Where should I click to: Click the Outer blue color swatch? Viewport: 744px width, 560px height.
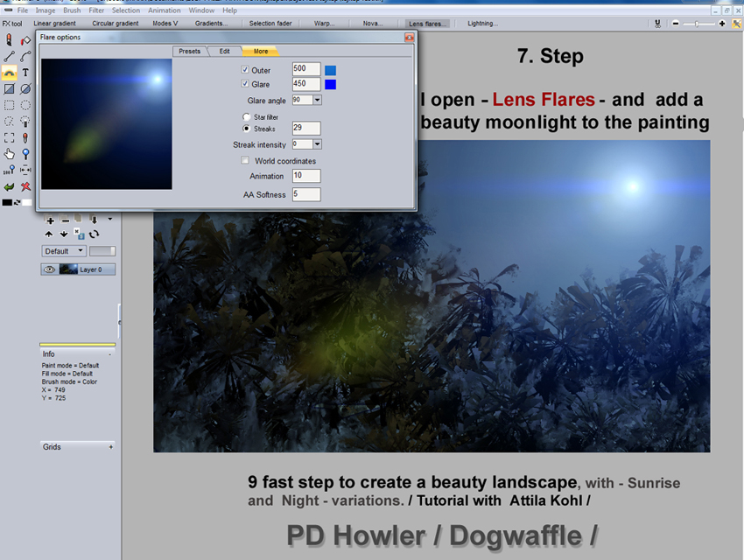coord(330,70)
